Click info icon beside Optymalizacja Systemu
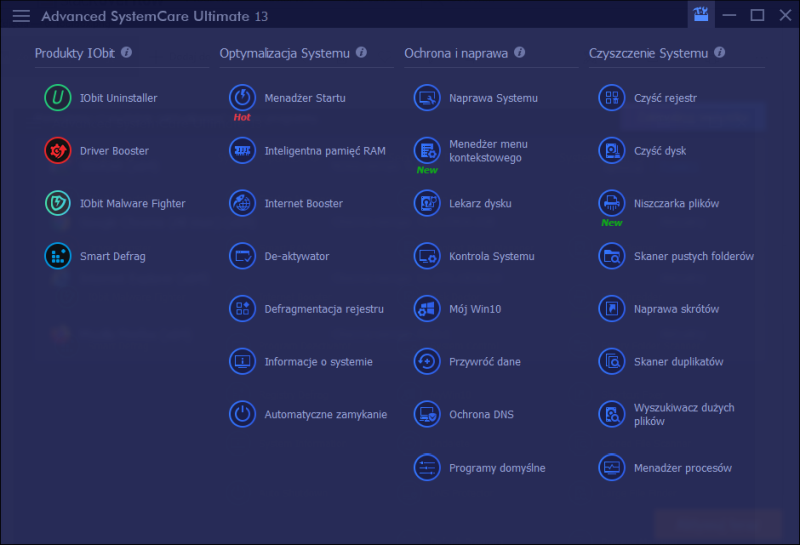The image size is (800, 545). [361, 53]
